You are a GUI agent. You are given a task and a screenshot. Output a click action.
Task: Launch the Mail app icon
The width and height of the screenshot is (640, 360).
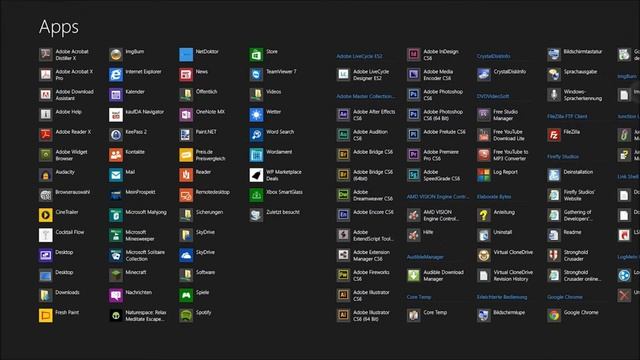pos(116,175)
